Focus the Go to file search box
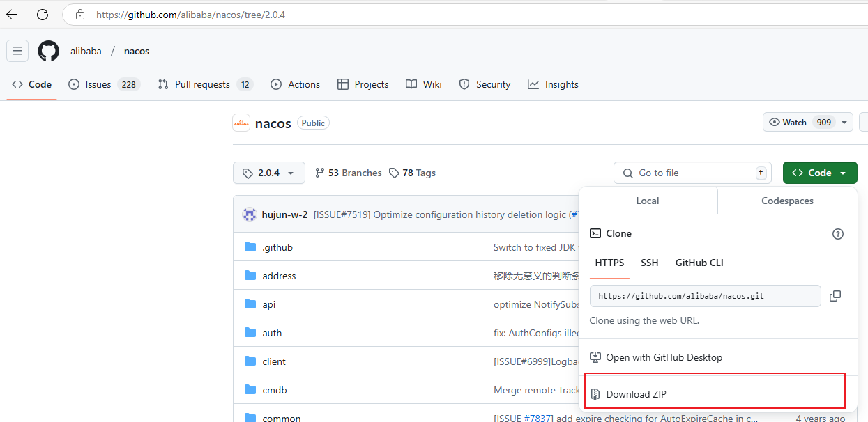The height and width of the screenshot is (422, 868). pyautogui.click(x=692, y=173)
